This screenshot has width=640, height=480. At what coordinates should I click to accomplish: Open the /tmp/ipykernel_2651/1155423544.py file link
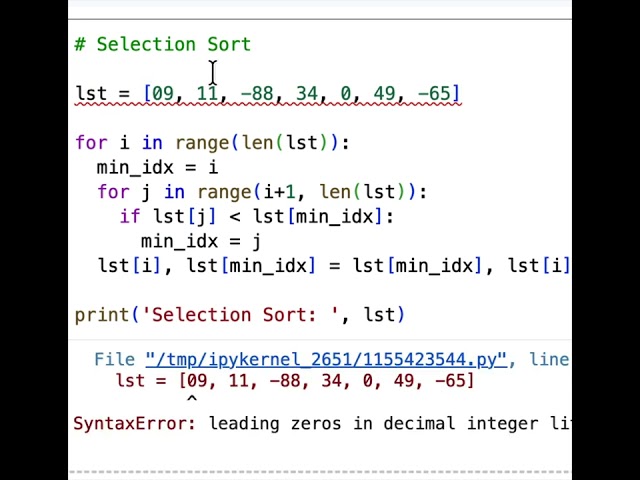click(x=326, y=360)
